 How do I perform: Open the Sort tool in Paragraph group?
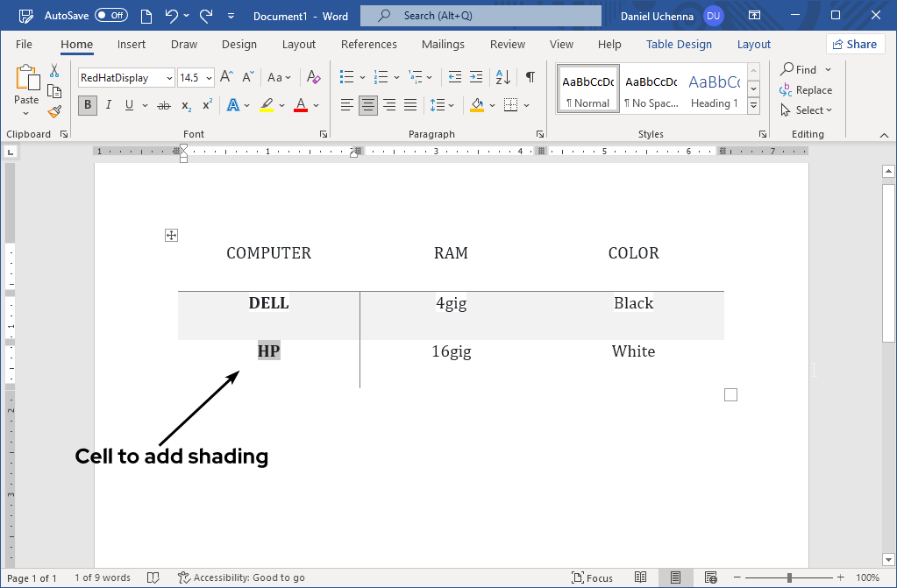coord(501,77)
